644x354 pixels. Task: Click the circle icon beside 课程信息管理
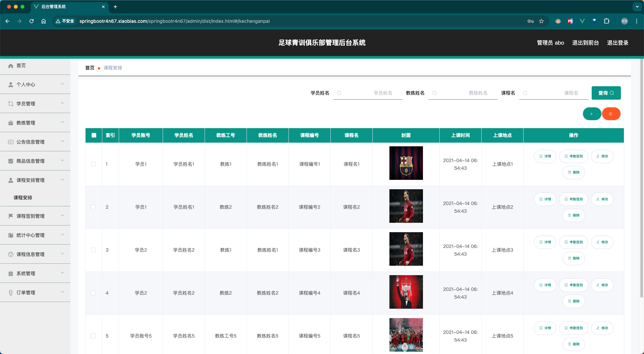(x=11, y=254)
